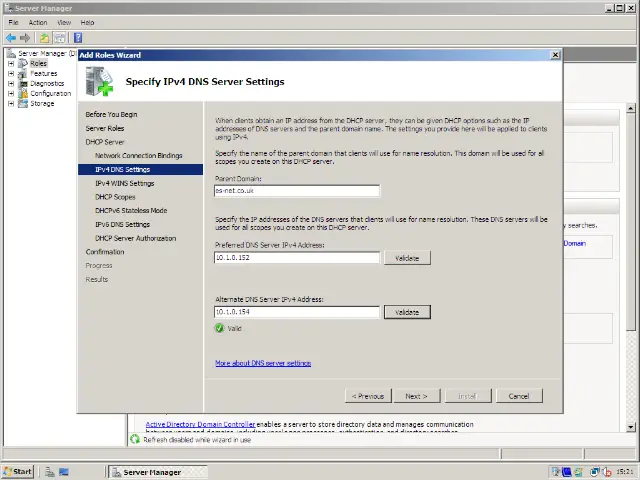Open the File menu
The height and width of the screenshot is (480, 640).
coord(13,22)
